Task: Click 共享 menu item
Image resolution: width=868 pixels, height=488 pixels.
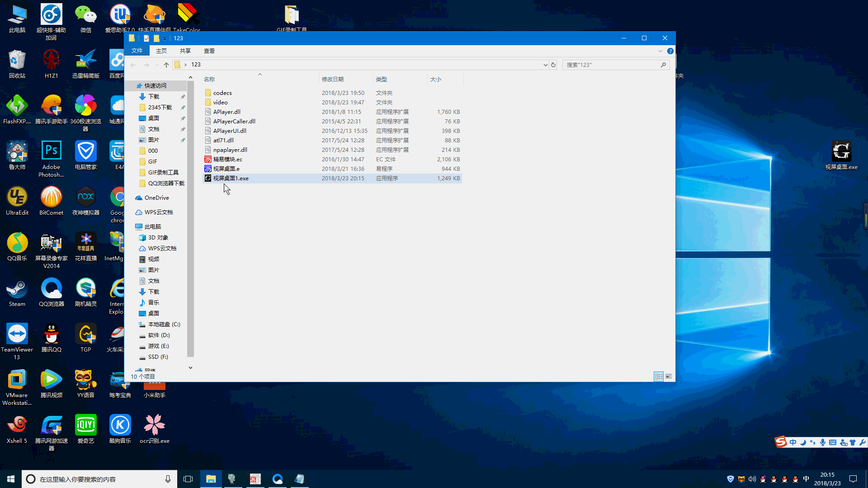Action: pos(185,51)
